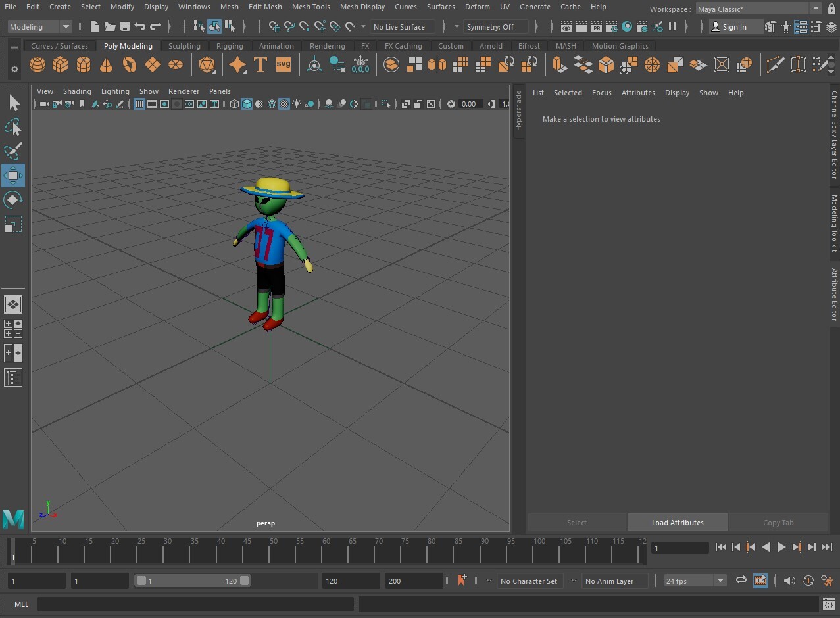
Task: Click the Load Attributes button
Action: (678, 523)
